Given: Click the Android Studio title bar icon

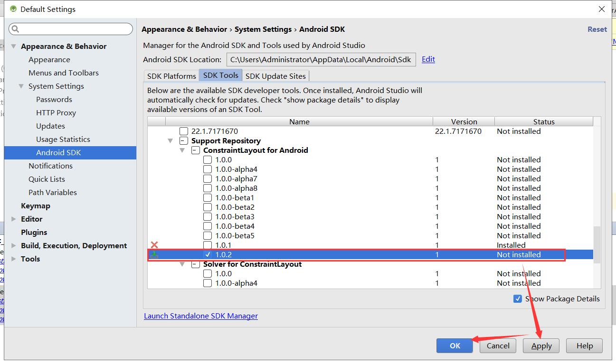Looking at the screenshot, I should (13, 9).
